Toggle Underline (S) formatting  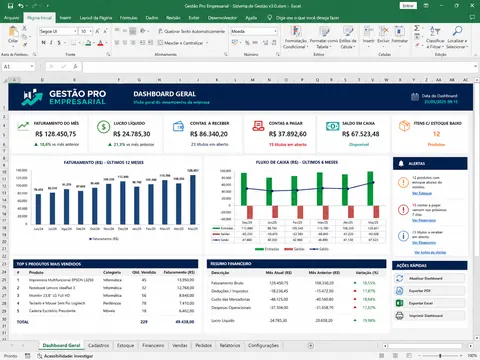click(59, 43)
